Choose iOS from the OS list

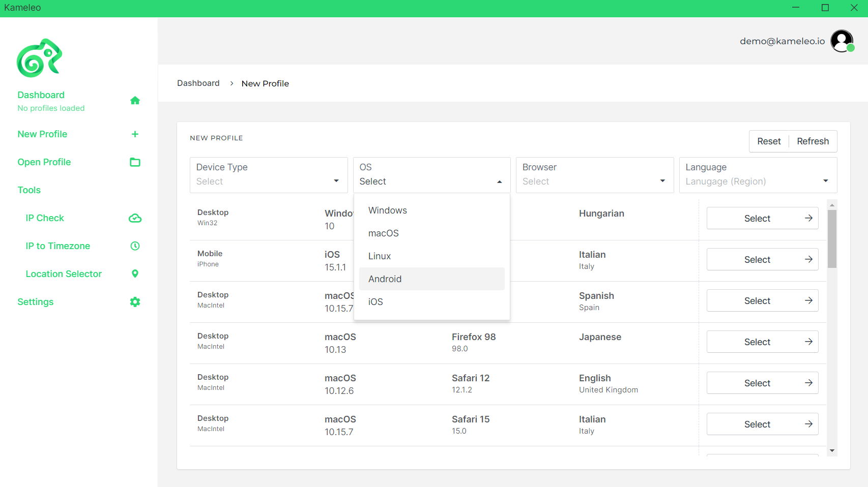tap(432, 302)
